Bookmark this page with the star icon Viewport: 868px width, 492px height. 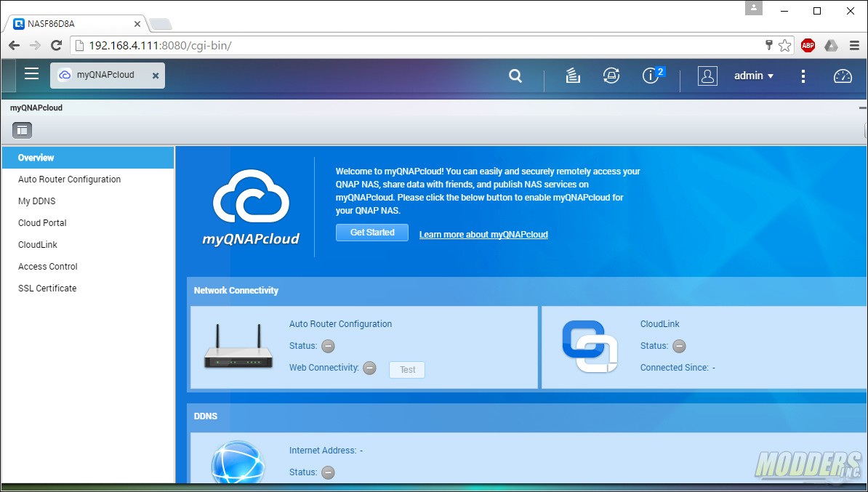[785, 45]
